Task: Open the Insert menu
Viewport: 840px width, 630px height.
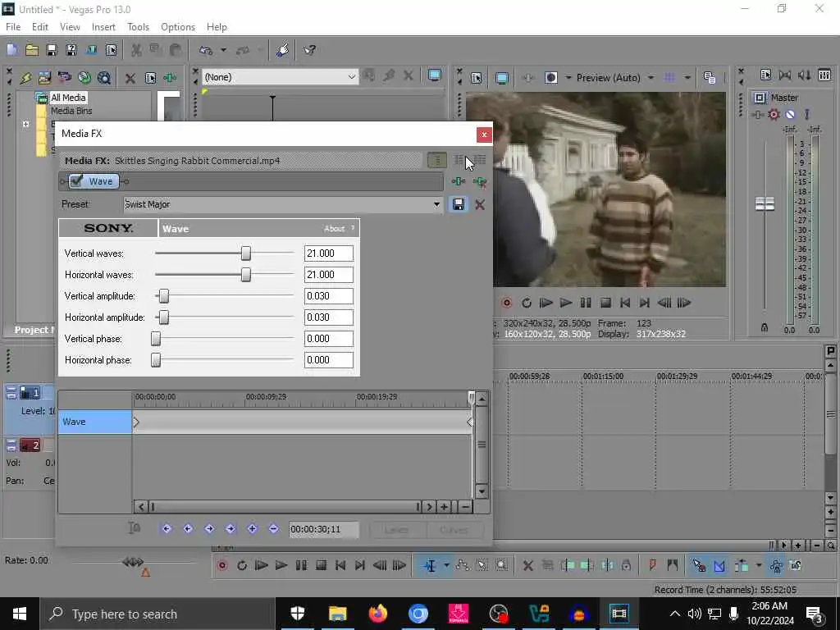Action: [103, 27]
